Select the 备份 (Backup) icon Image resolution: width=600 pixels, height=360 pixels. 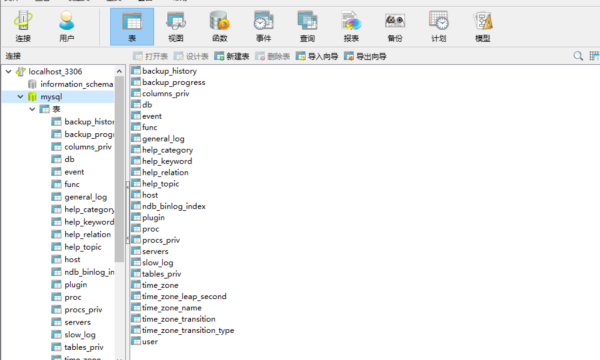click(x=395, y=26)
